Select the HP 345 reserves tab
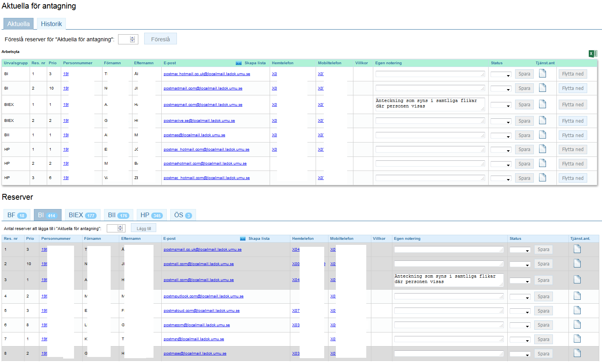Screen dimensions: 602x364 pos(151,215)
